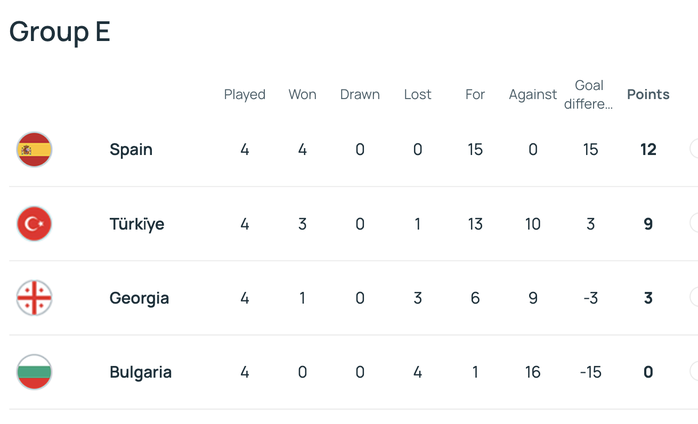Click the Bulgaria flag icon
The width and height of the screenshot is (698, 424).
tap(35, 372)
